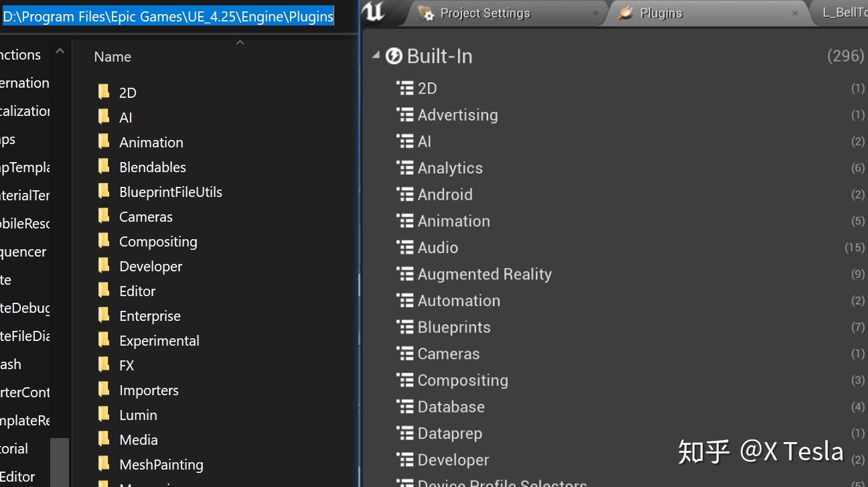This screenshot has height=487, width=868.
Task: Switch to the Plugins tab
Action: [660, 13]
